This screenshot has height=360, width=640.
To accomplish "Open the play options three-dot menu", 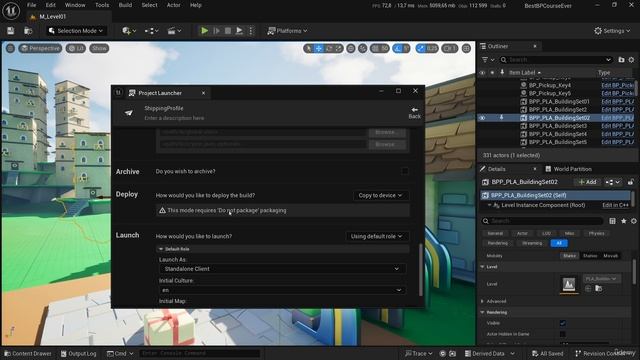I will (x=251, y=31).
